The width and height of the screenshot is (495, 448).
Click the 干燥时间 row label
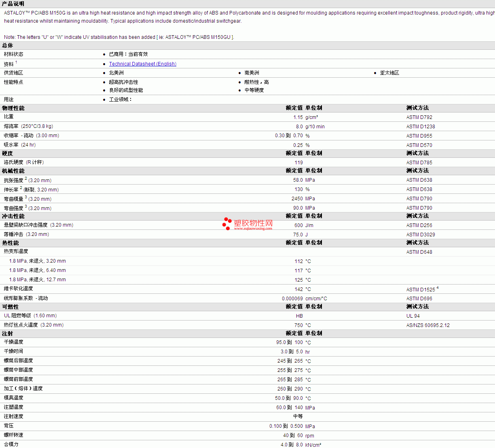[14, 351]
